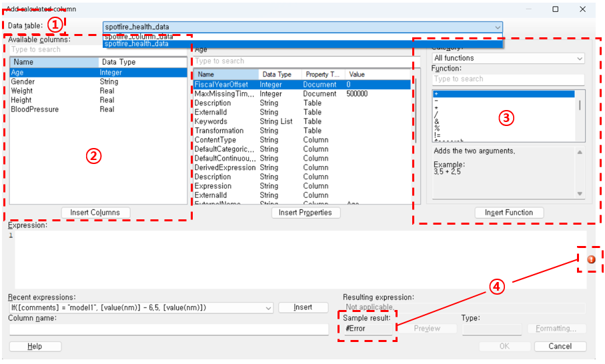This screenshot has width=605, height=364.
Task: Select the Column-level ExternalId property row
Action: (302, 195)
